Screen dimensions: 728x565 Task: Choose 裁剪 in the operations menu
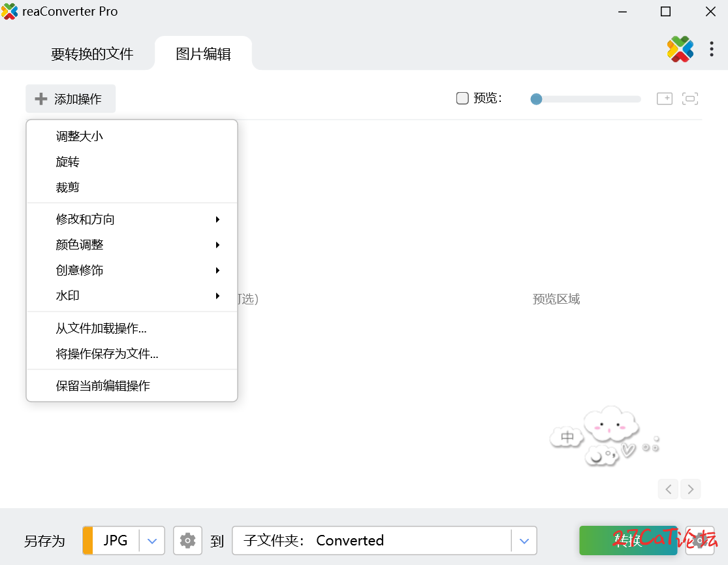[x=68, y=187]
